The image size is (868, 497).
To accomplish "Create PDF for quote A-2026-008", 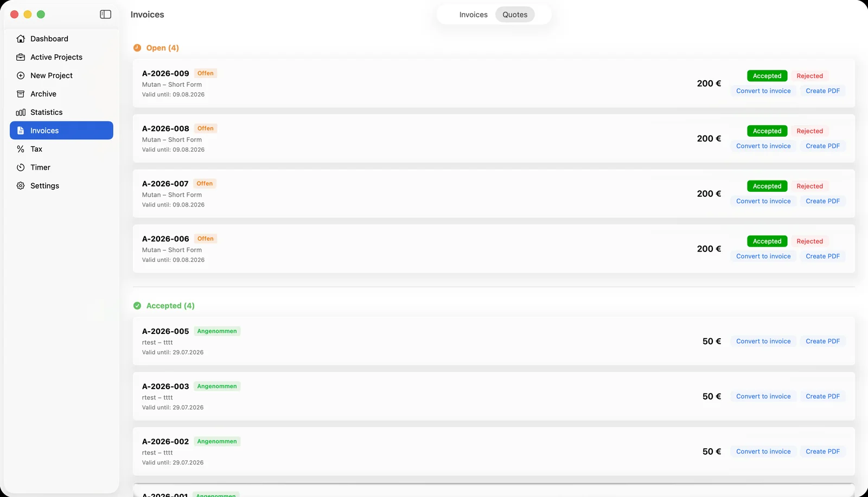I will pos(822,146).
